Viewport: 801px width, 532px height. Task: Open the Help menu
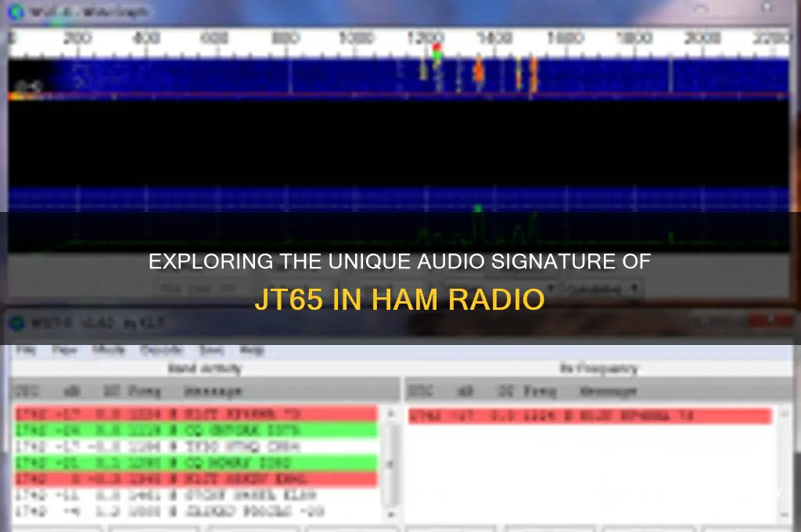click(x=252, y=350)
